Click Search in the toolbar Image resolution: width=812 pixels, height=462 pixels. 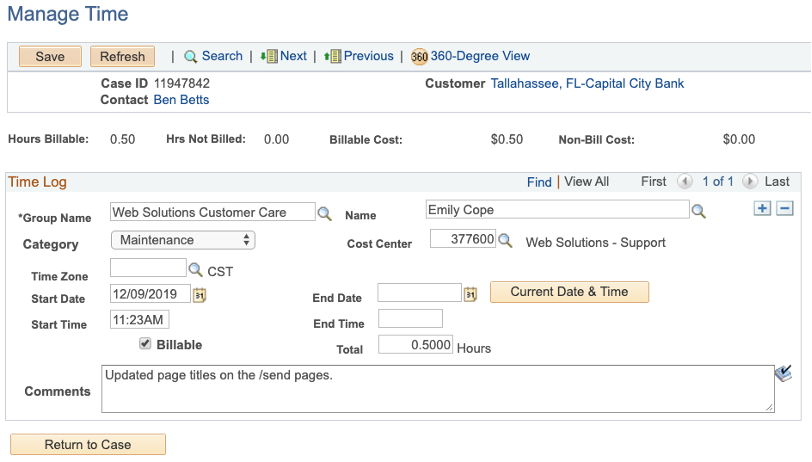coord(213,57)
